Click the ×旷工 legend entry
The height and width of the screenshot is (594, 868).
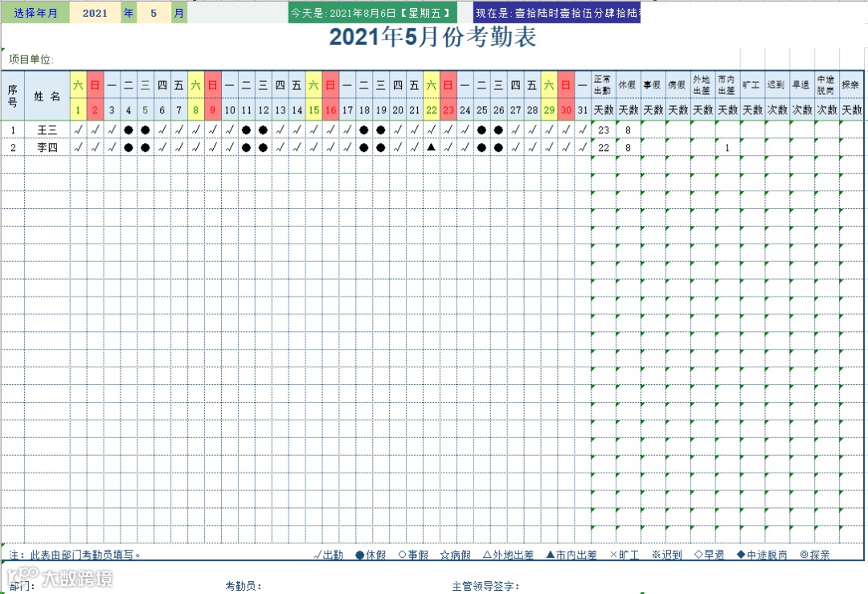click(624, 555)
